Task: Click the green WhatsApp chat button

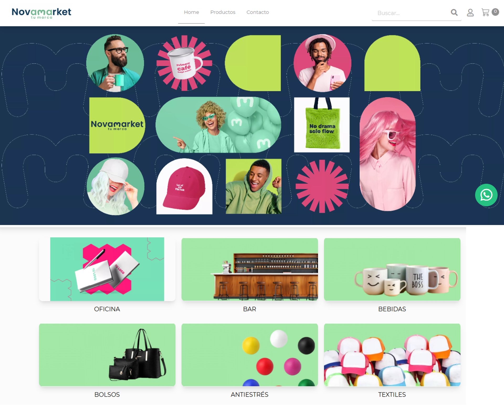Action: point(486,195)
